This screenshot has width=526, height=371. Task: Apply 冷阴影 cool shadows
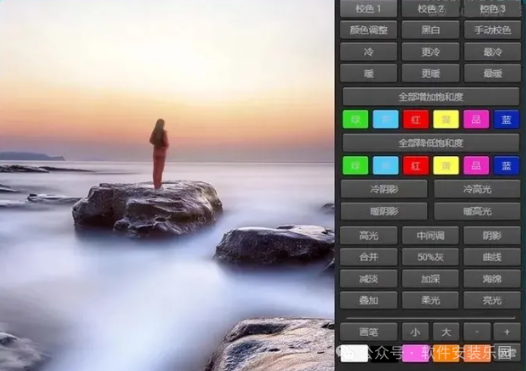tap(384, 189)
